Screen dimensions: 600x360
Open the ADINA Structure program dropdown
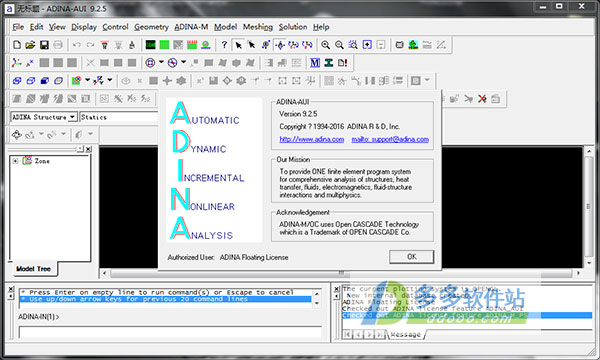click(x=72, y=117)
